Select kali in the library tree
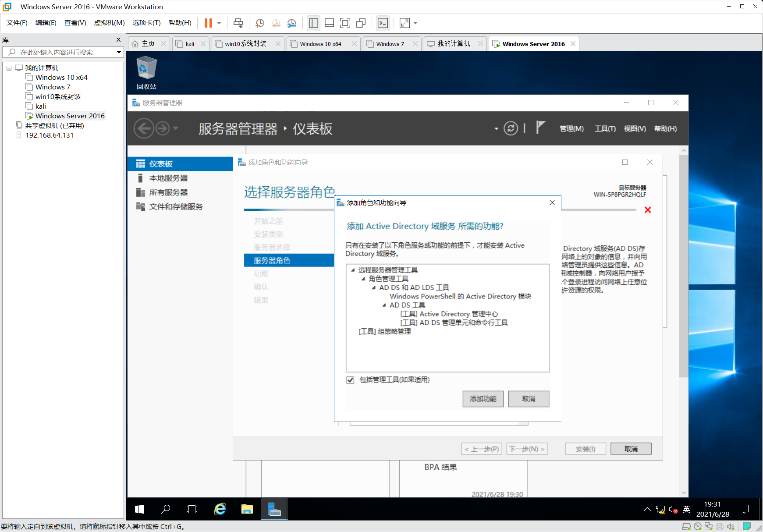This screenshot has height=532, width=763. (41, 106)
